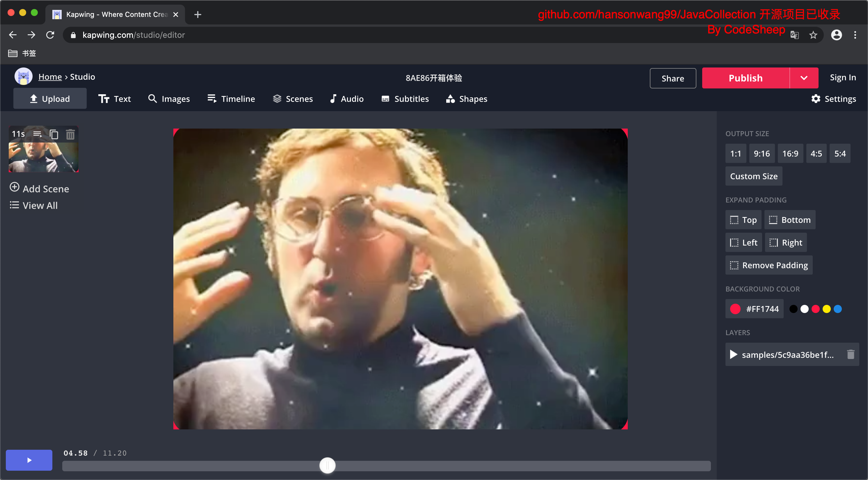Click the Upload button
Viewport: 868px width, 480px height.
pyautogui.click(x=50, y=98)
